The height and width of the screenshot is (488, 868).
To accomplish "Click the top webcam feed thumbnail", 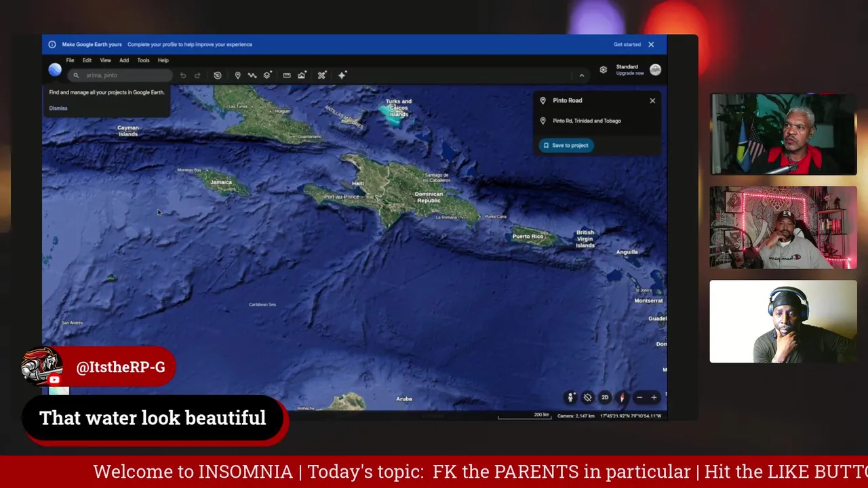I will pyautogui.click(x=783, y=134).
